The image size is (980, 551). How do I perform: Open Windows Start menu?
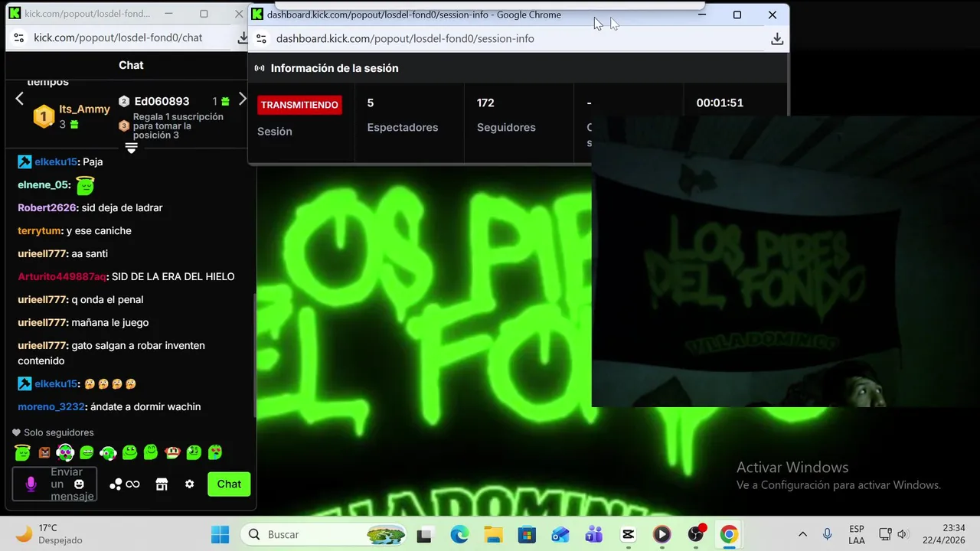pyautogui.click(x=220, y=534)
